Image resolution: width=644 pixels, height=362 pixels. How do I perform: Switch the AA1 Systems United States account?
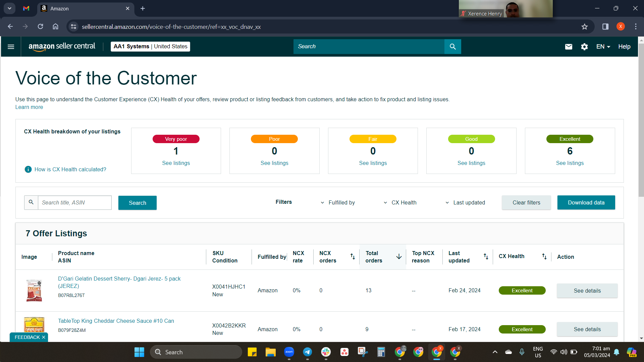[x=150, y=47]
